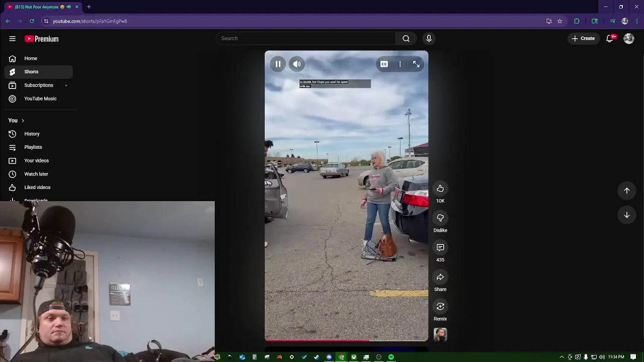Image resolution: width=644 pixels, height=362 pixels.
Task: Switch to the 'Not Poor Anymore' tab
Action: (43, 7)
